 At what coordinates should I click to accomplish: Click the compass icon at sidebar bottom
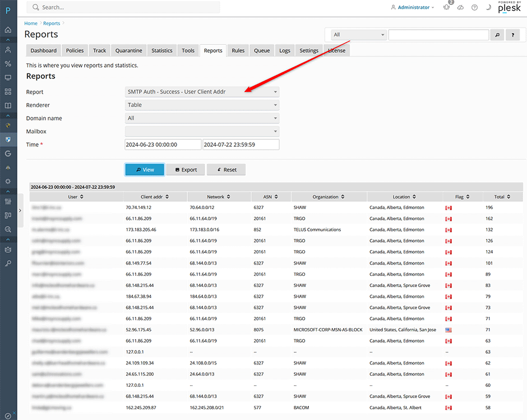click(x=8, y=416)
